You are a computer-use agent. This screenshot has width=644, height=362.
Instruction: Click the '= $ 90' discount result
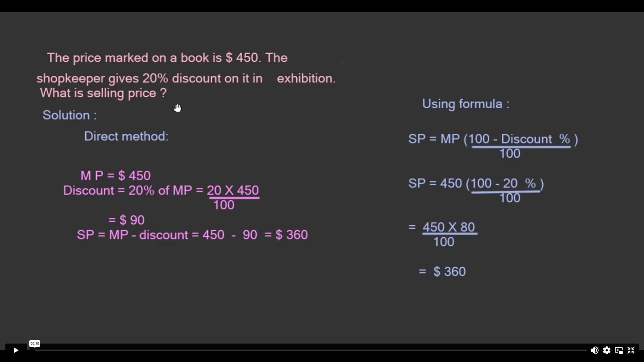(126, 220)
